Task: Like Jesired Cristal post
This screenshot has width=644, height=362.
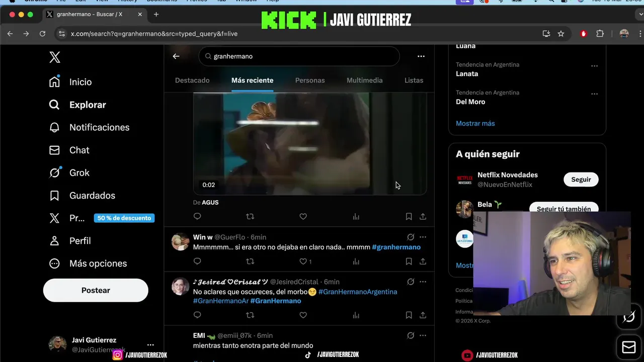Action: (303, 315)
